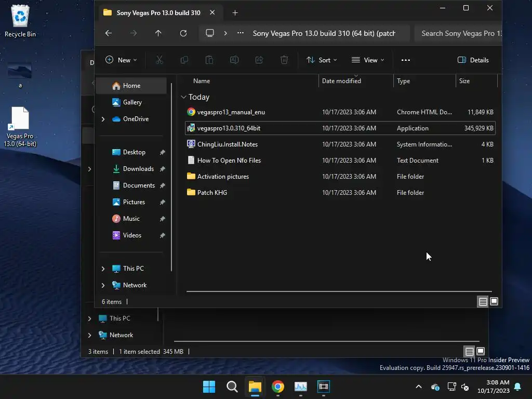Select the Recycle Bin desktop icon
532x399 pixels.
click(x=20, y=21)
